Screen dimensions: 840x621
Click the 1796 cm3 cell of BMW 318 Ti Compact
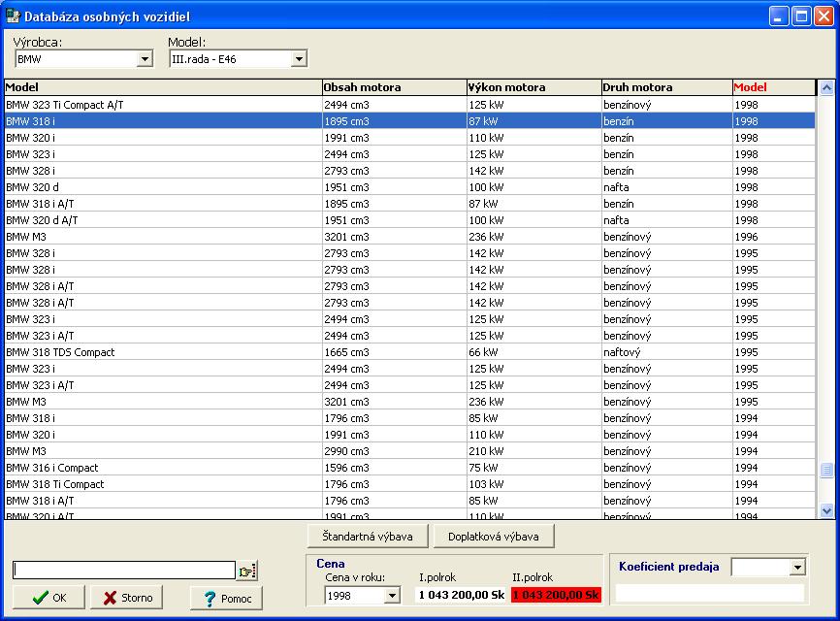[394, 484]
